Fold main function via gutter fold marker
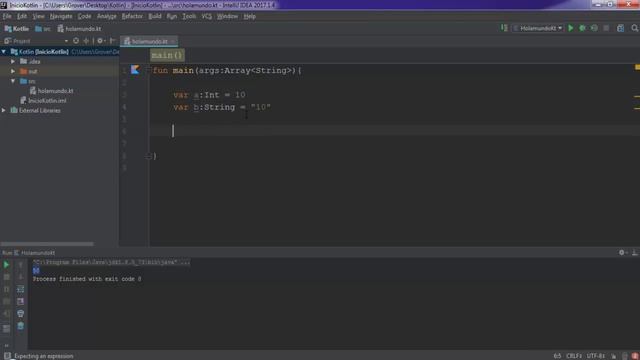Screen dimensions: 640x360 pos(149,70)
